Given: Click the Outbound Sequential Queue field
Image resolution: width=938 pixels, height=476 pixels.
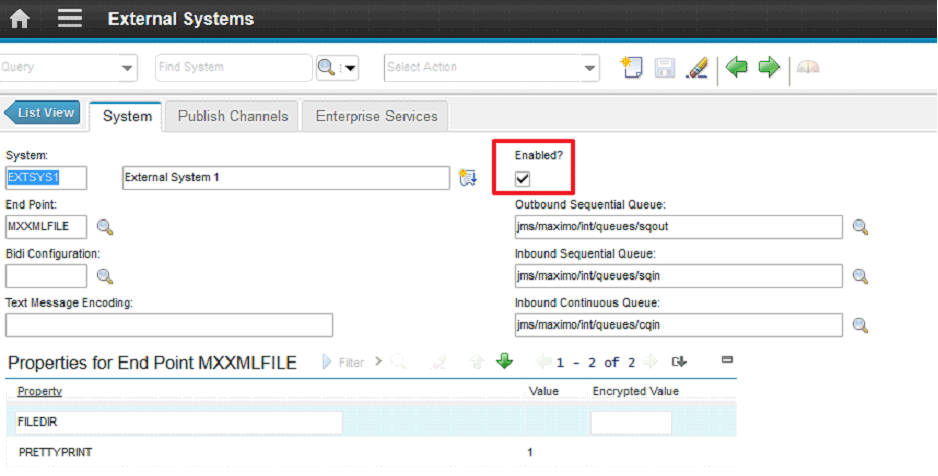Looking at the screenshot, I should (679, 227).
